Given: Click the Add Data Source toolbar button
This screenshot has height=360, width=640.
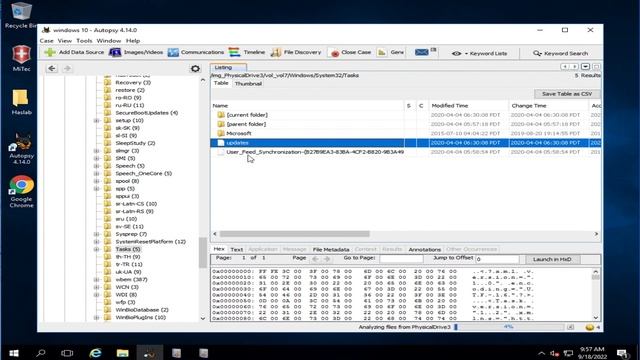Looking at the screenshot, I should [x=74, y=52].
